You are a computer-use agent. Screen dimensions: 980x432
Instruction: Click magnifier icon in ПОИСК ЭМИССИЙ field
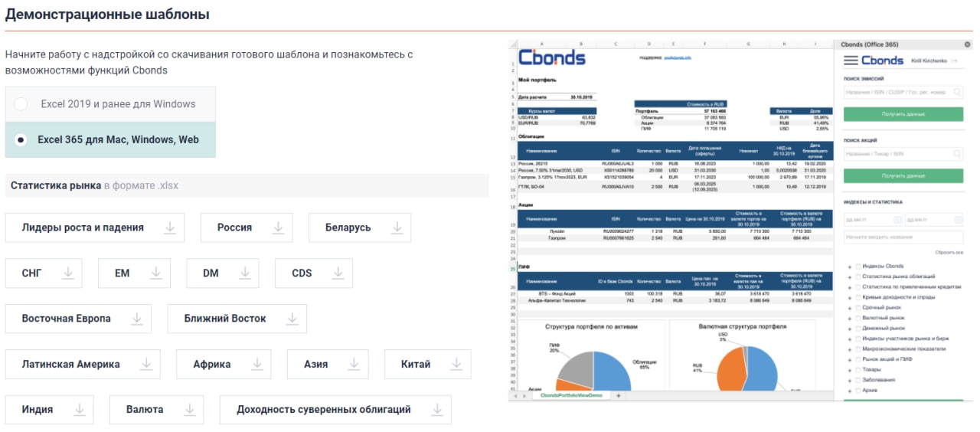[957, 92]
